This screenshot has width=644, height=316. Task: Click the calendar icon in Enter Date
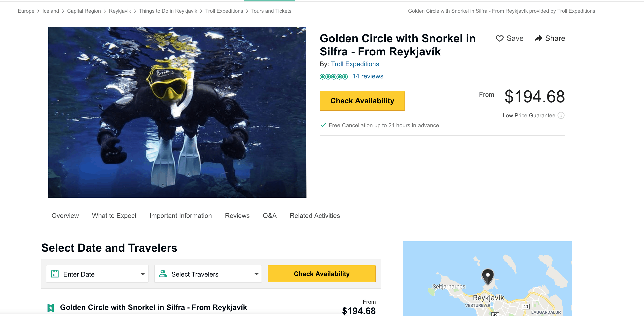[55, 274]
